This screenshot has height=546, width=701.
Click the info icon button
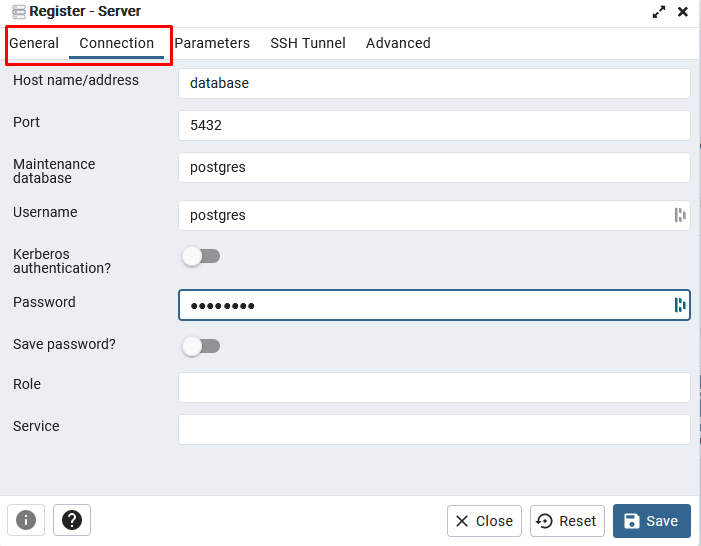click(26, 520)
